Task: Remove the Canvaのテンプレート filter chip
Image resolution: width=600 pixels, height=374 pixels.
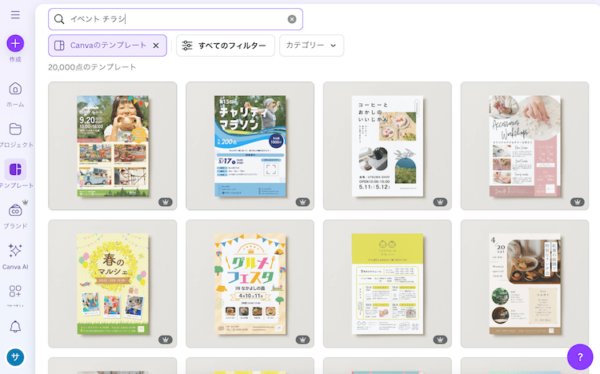Action: [x=156, y=46]
